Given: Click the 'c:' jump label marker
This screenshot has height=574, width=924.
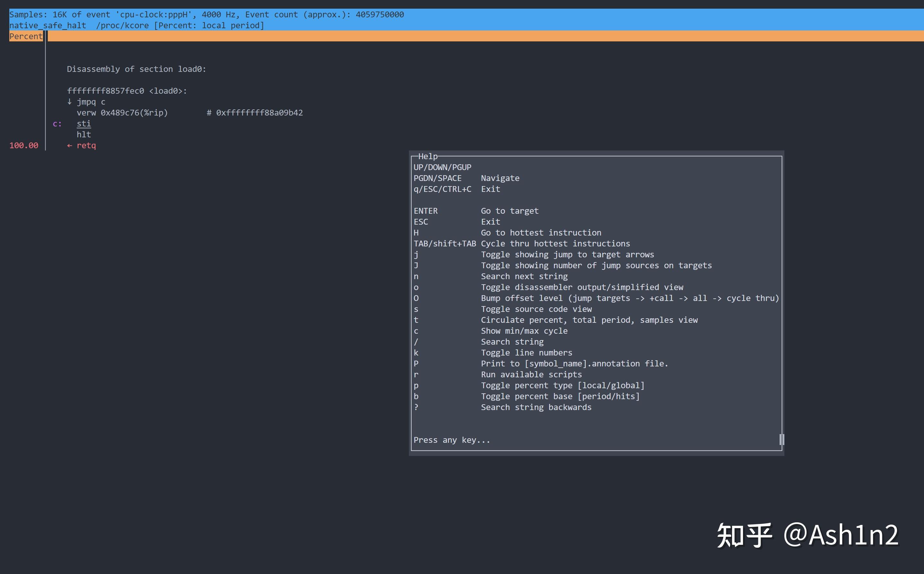Looking at the screenshot, I should (x=57, y=124).
